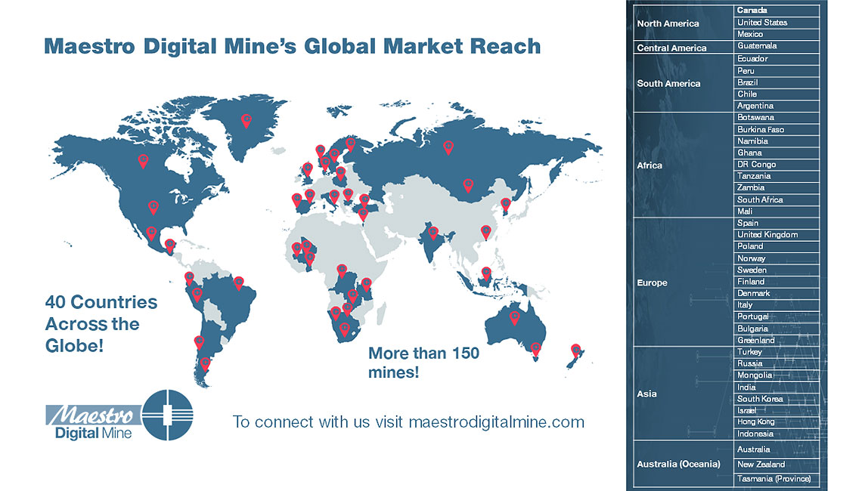Click the pin in central Australia
The width and height of the screenshot is (868, 491).
tap(515, 318)
